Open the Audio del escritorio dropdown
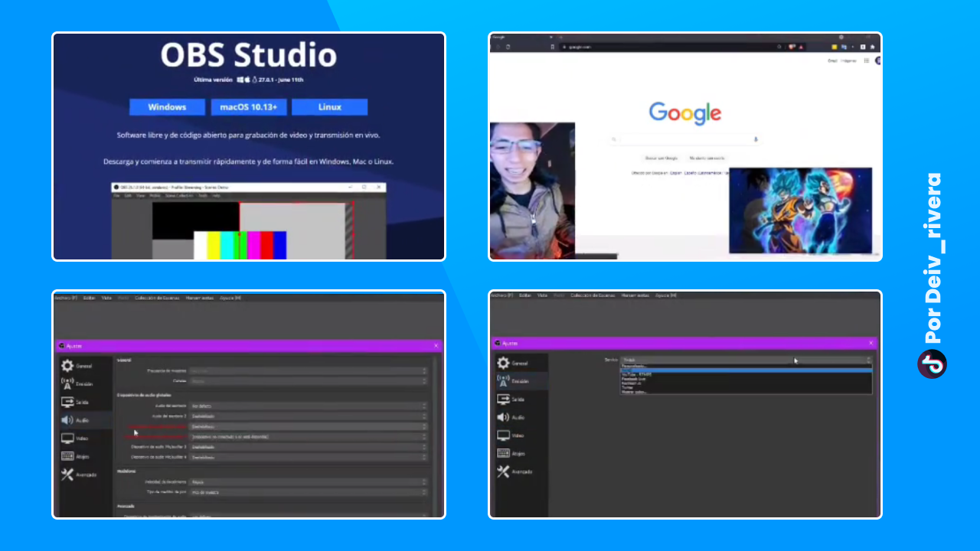 (x=308, y=406)
